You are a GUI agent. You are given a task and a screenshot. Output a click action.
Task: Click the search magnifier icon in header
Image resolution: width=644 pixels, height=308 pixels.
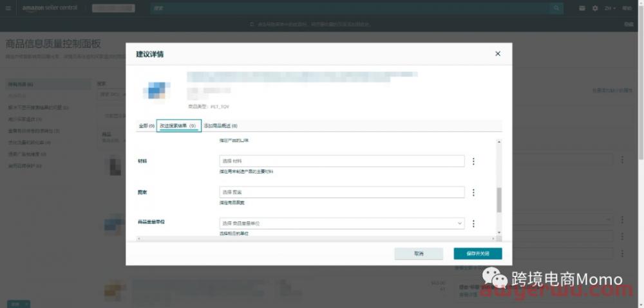point(556,8)
